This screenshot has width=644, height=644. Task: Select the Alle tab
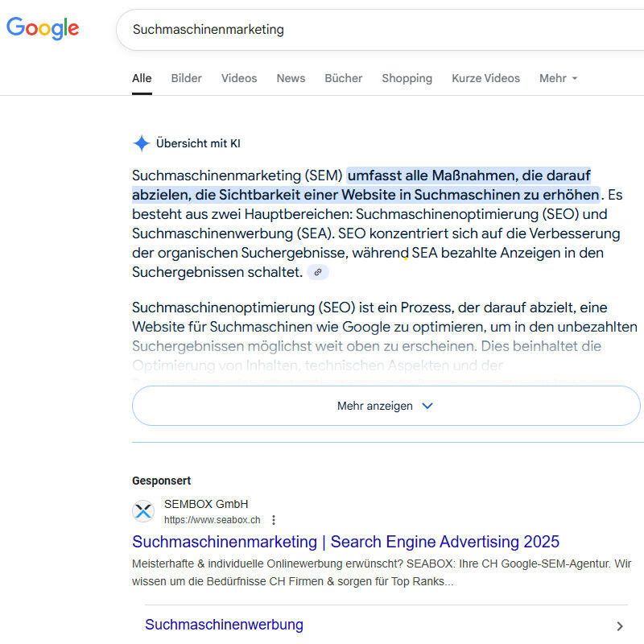pyautogui.click(x=142, y=78)
